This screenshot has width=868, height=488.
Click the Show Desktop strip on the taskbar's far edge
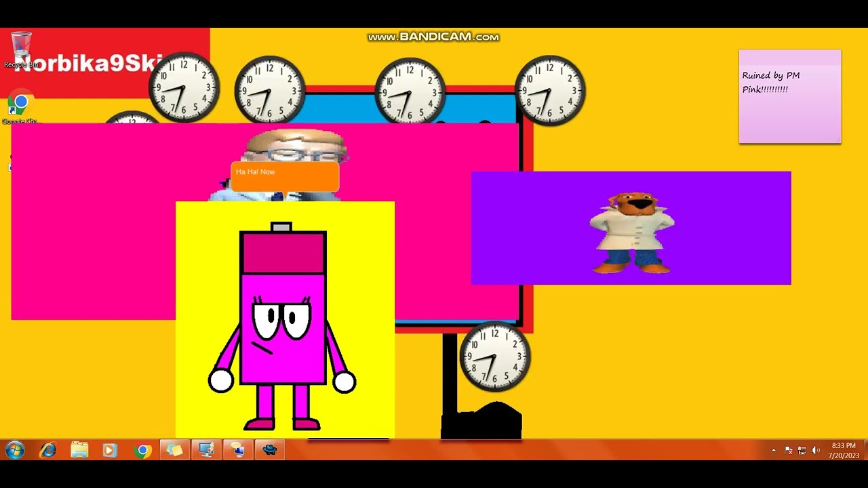pyautogui.click(x=865, y=450)
